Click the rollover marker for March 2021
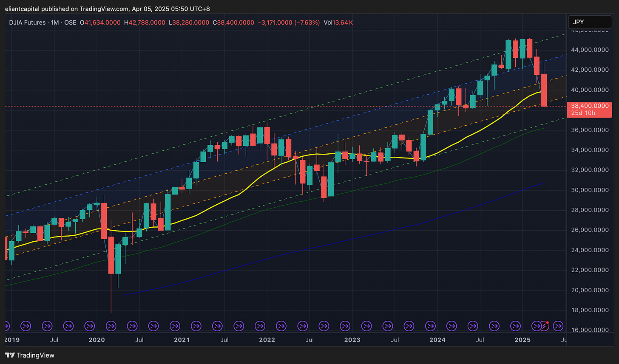This screenshot has width=619, height=364. [x=196, y=326]
